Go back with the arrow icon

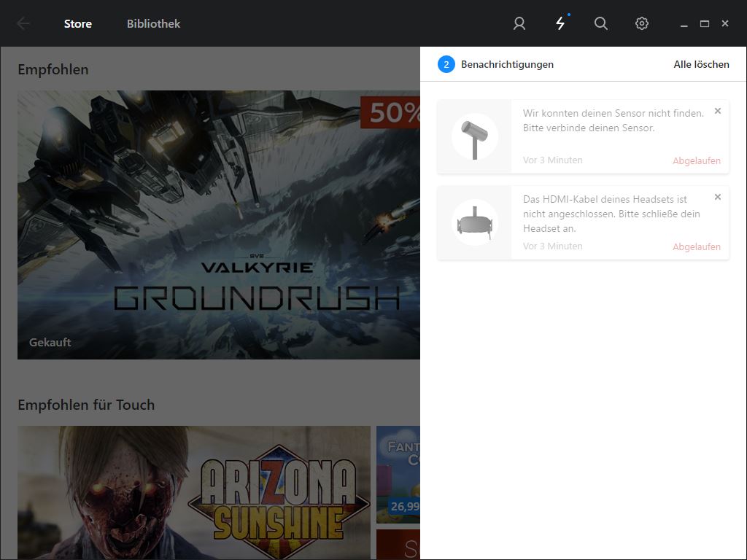coord(23,23)
